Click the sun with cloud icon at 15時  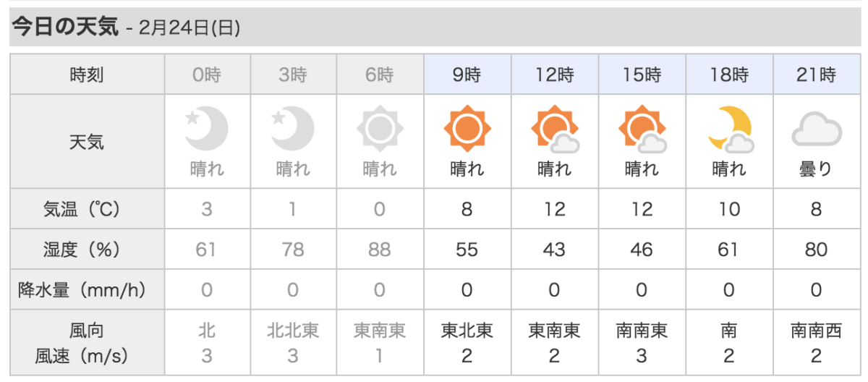pos(642,131)
